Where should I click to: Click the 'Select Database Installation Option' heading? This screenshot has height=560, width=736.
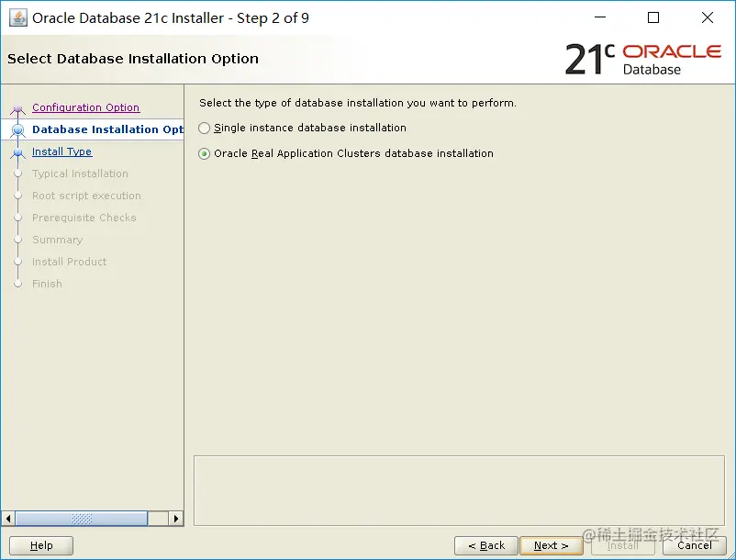pyautogui.click(x=133, y=59)
